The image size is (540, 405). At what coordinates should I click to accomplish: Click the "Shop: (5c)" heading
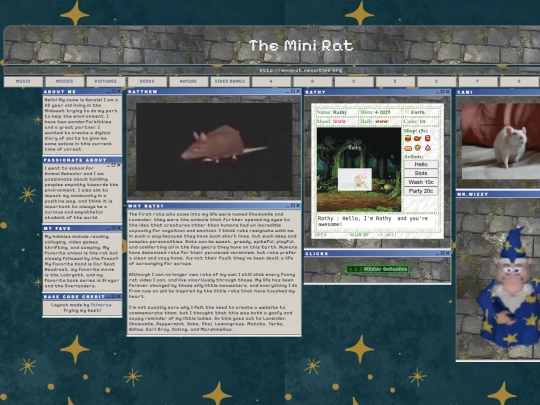tap(416, 131)
